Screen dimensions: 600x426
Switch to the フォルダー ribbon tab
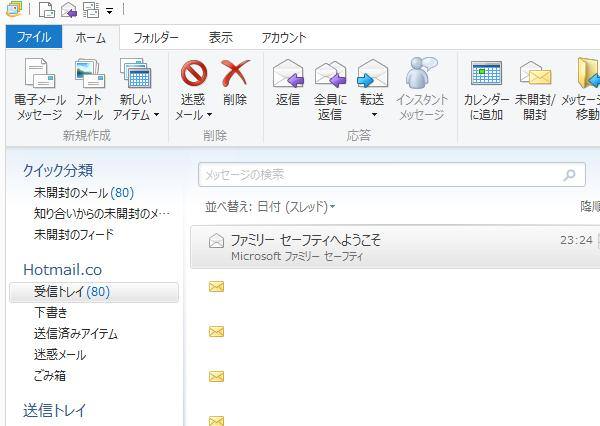tap(156, 37)
